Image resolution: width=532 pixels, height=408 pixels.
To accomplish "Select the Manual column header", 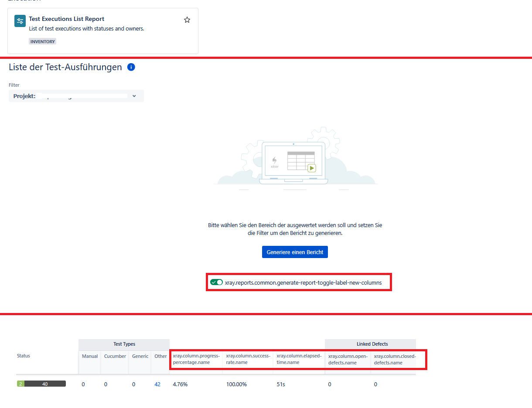I will (90, 356).
